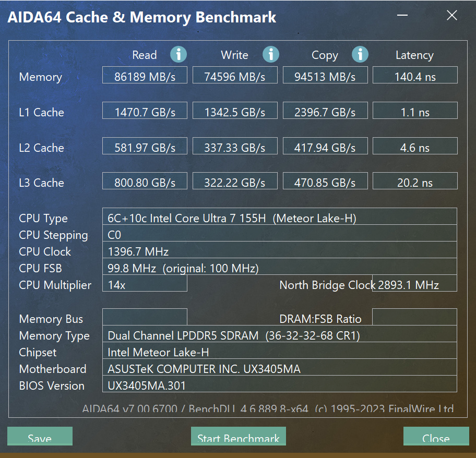Click the CPU Type information field
The height and width of the screenshot is (458, 476).
(279, 218)
